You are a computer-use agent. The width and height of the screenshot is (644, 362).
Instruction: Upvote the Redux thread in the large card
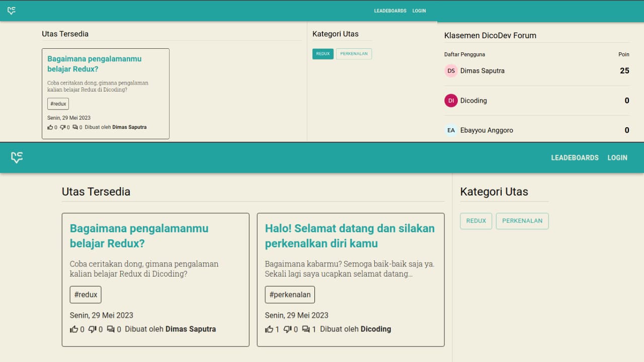tap(74, 329)
